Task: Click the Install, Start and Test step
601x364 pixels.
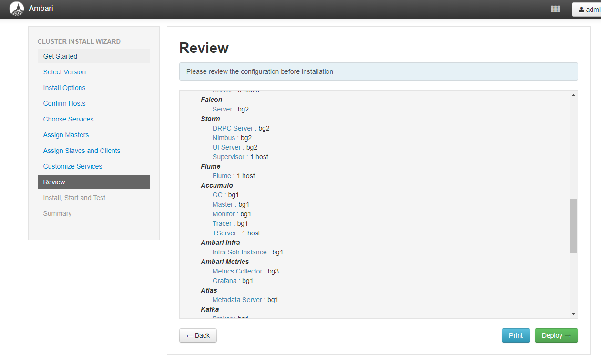Action: (x=74, y=198)
